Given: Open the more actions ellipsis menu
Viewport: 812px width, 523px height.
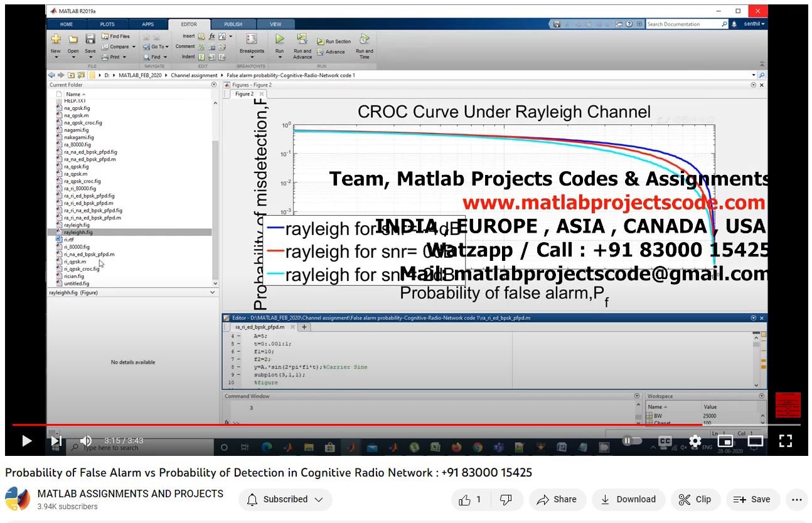Looking at the screenshot, I should 796,499.
